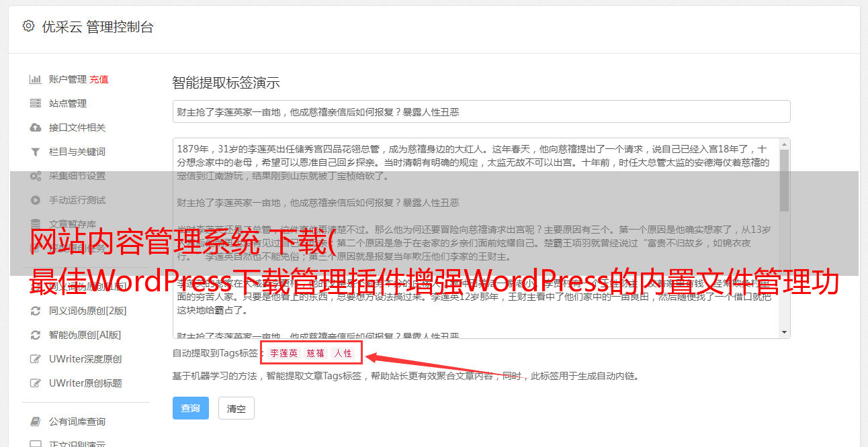
Task: Open 文章暂存库 in the sidebar
Action: point(73,224)
